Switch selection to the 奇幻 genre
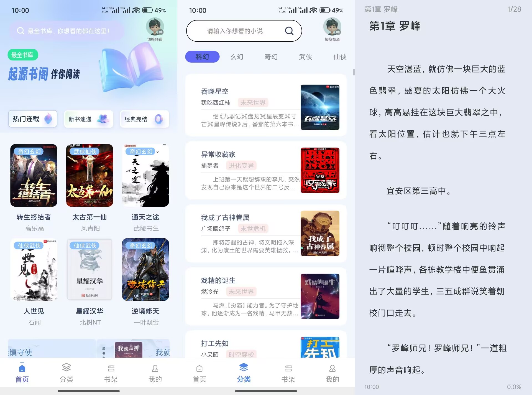This screenshot has height=395, width=532. click(x=271, y=57)
